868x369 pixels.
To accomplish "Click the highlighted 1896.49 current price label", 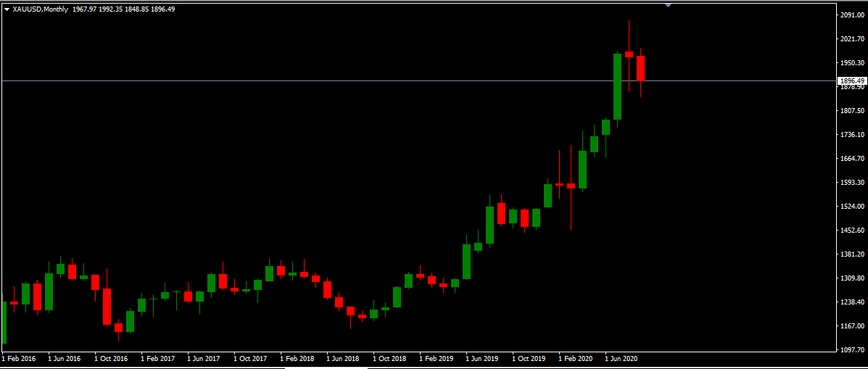I will pyautogui.click(x=851, y=81).
